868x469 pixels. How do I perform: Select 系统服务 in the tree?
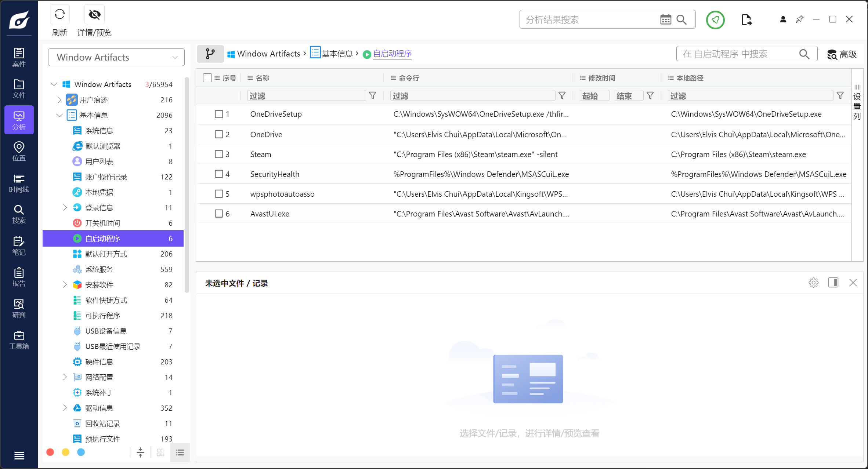click(99, 269)
